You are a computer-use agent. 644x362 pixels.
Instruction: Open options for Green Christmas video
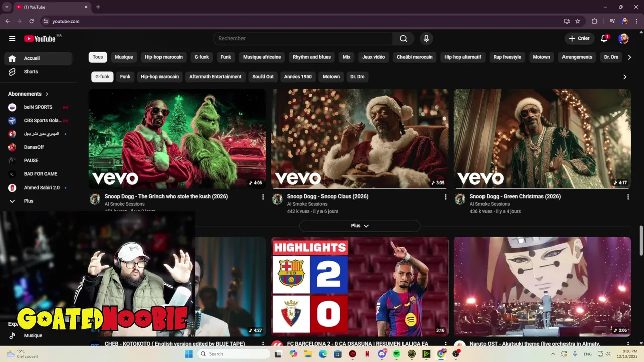click(x=628, y=197)
